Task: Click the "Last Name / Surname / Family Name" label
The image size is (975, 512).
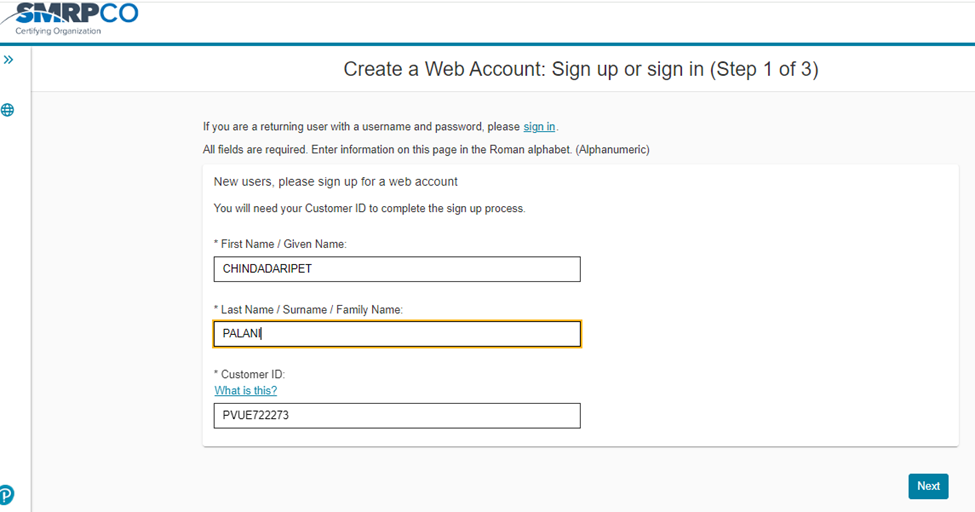Action: (x=308, y=310)
